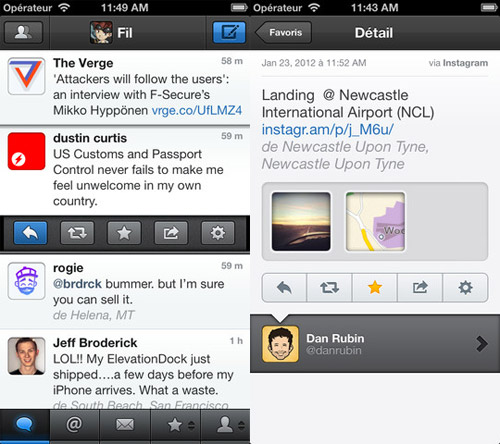
Task: Tap Dan Rubin's avatar
Action: point(280,344)
